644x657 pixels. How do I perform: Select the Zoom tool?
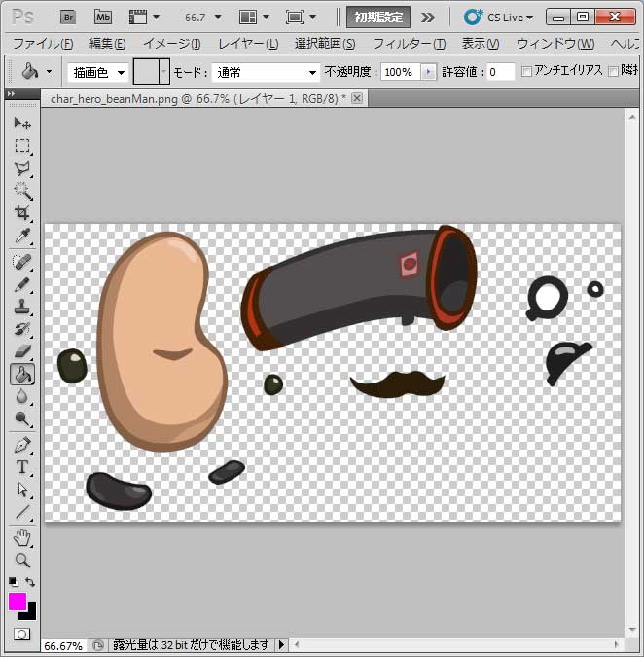point(22,561)
